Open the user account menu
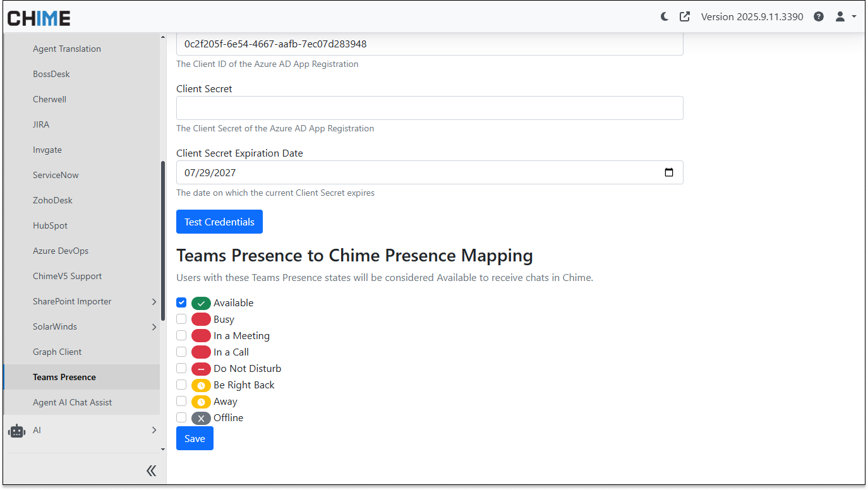This screenshot has width=868, height=490. pos(846,17)
